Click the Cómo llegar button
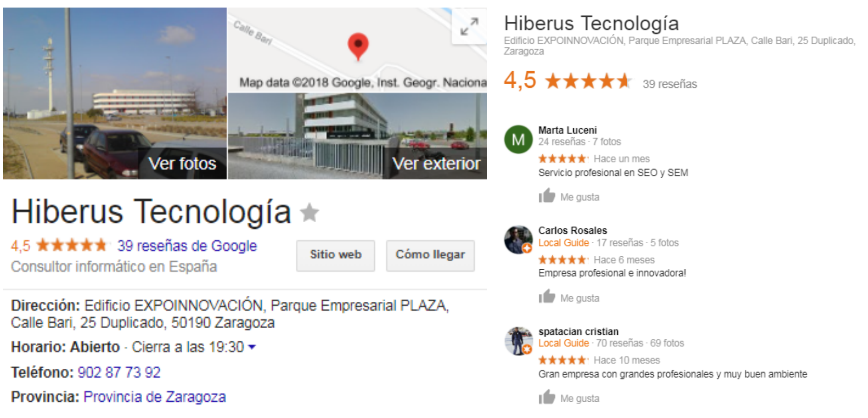Image resolution: width=868 pixels, height=418 pixels. click(430, 255)
